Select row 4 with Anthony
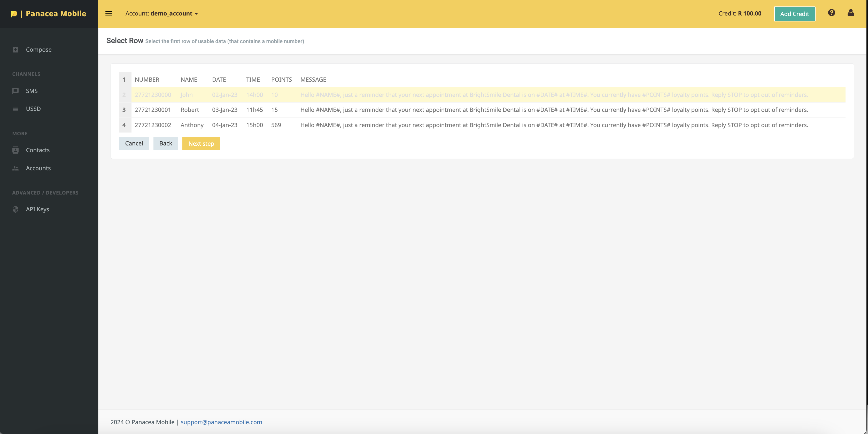 tap(192, 125)
